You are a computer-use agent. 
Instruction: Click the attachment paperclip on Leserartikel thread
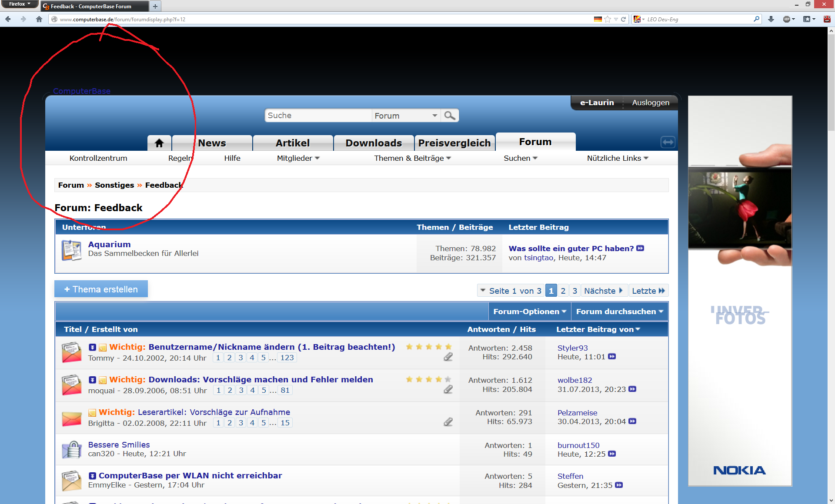pos(448,422)
